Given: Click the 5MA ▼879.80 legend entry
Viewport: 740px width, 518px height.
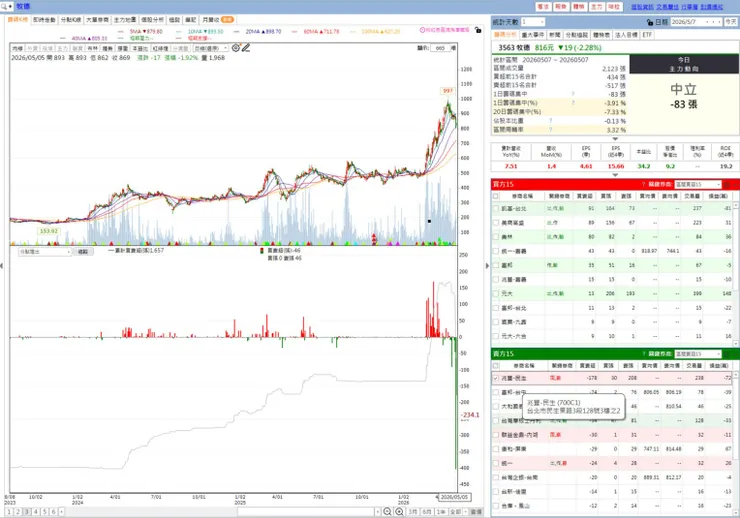Looking at the screenshot, I should click(x=146, y=32).
